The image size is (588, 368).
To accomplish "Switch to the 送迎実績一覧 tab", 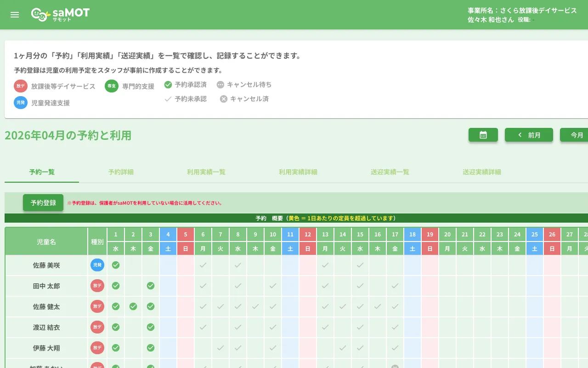I will tap(390, 172).
